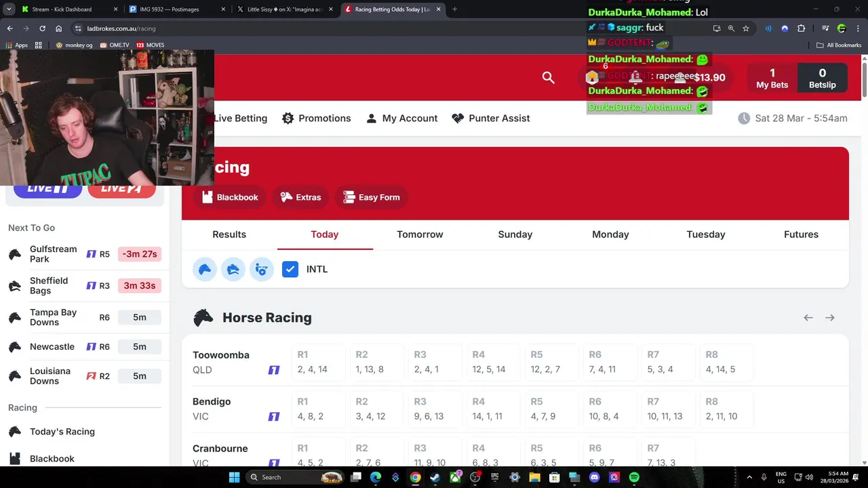The image size is (868, 488).
Task: Click the Bendigo VIC meeting name
Action: pos(212,409)
